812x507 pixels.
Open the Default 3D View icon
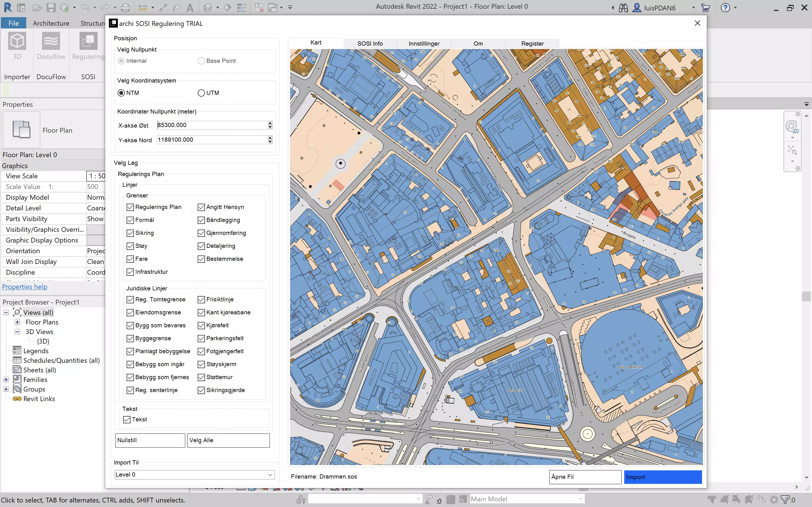[208, 7]
